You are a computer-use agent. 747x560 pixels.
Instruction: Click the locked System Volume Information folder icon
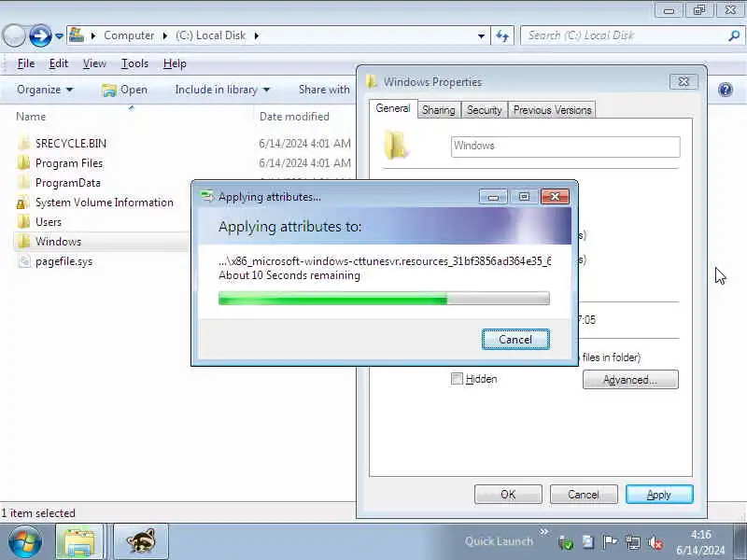21,203
